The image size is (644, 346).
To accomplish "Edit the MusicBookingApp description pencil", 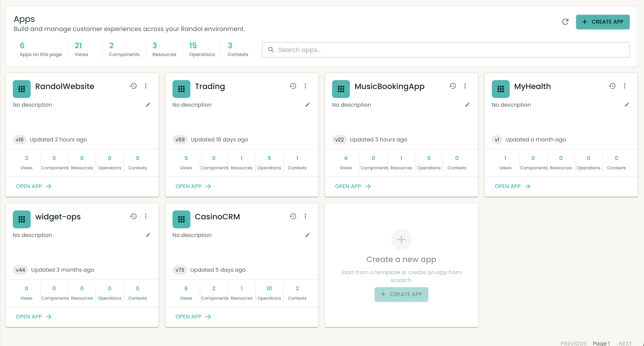I will (467, 105).
